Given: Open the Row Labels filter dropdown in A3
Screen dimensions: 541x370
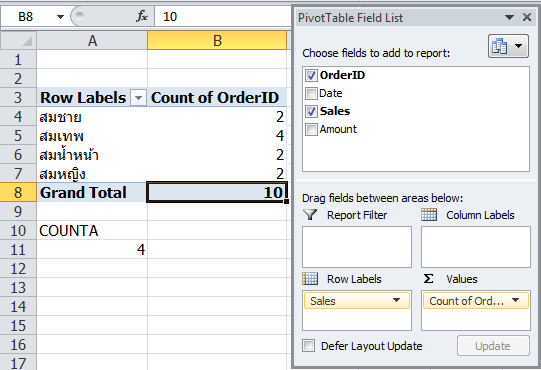Looking at the screenshot, I should pos(138,98).
